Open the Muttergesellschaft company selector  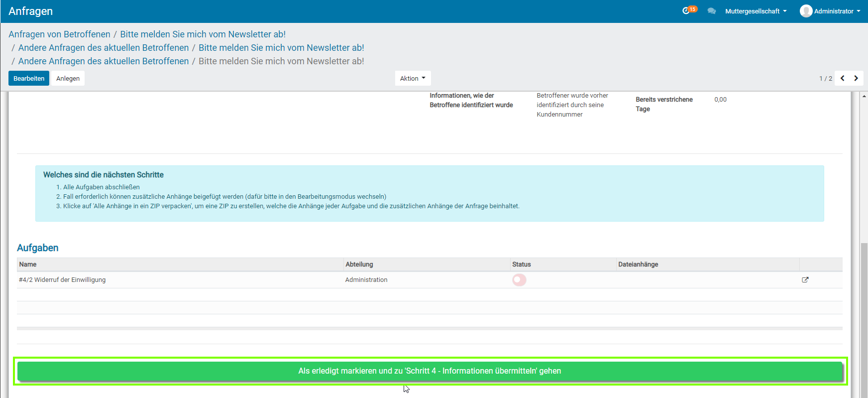click(756, 11)
